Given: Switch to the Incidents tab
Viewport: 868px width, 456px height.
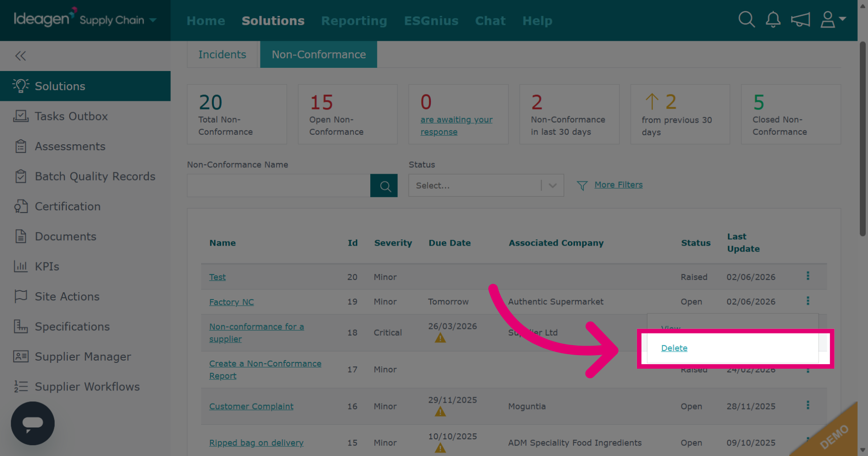Looking at the screenshot, I should tap(222, 54).
